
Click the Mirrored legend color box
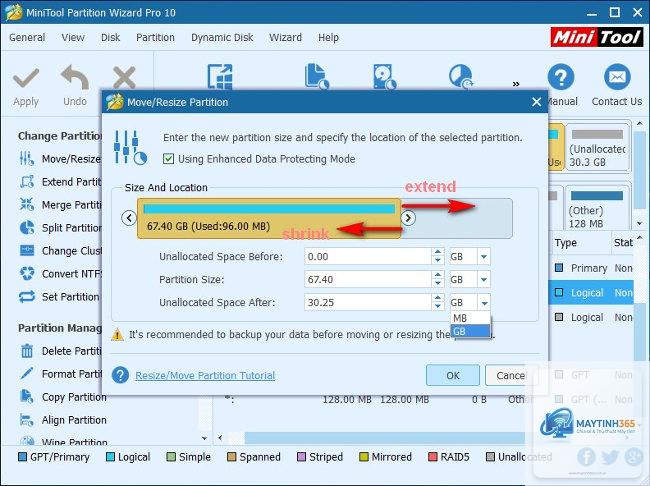tap(364, 457)
